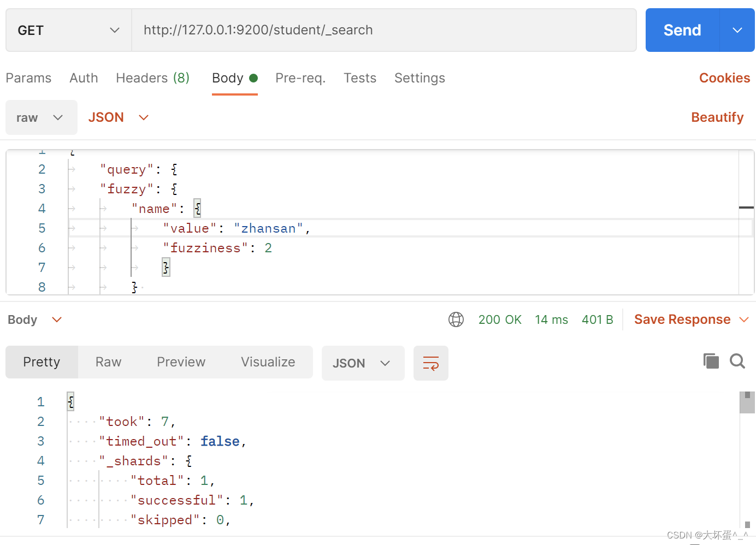Click the response scrollbar thumb
This screenshot has height=545, width=756.
pos(747,402)
